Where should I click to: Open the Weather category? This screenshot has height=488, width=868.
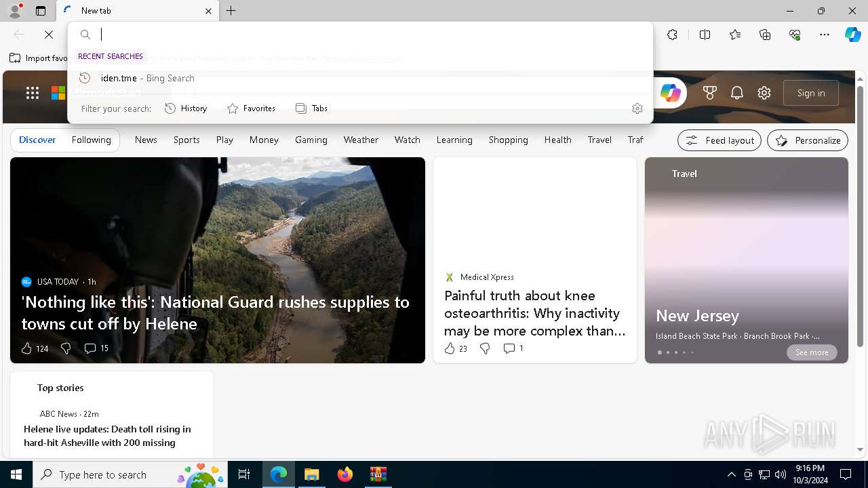[x=361, y=140]
